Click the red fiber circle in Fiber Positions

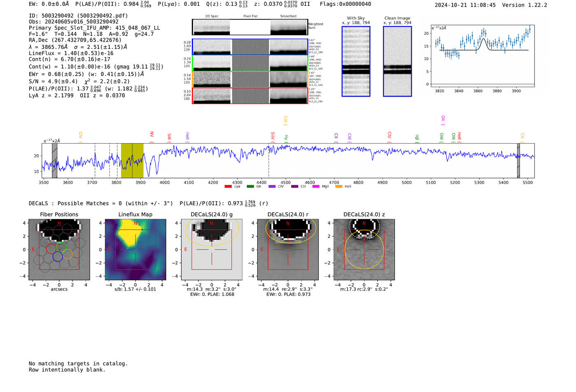click(51, 248)
